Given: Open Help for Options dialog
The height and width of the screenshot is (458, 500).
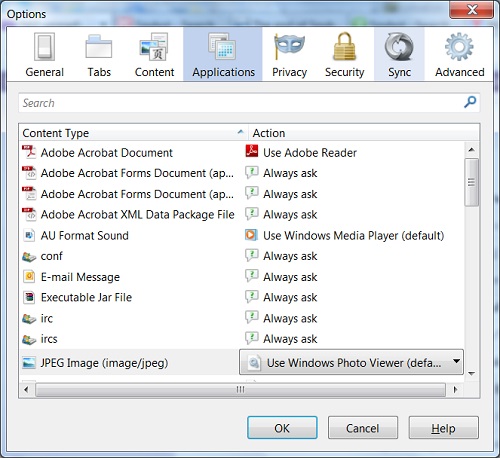Looking at the screenshot, I should pos(443,428).
